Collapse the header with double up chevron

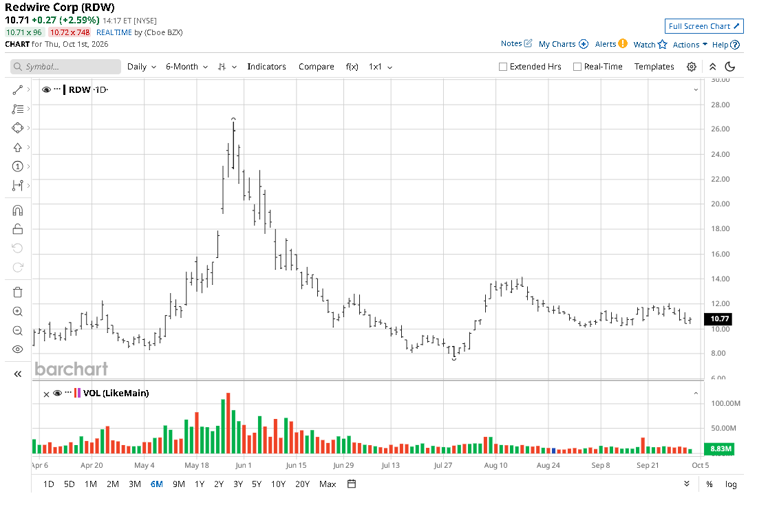[x=713, y=67]
